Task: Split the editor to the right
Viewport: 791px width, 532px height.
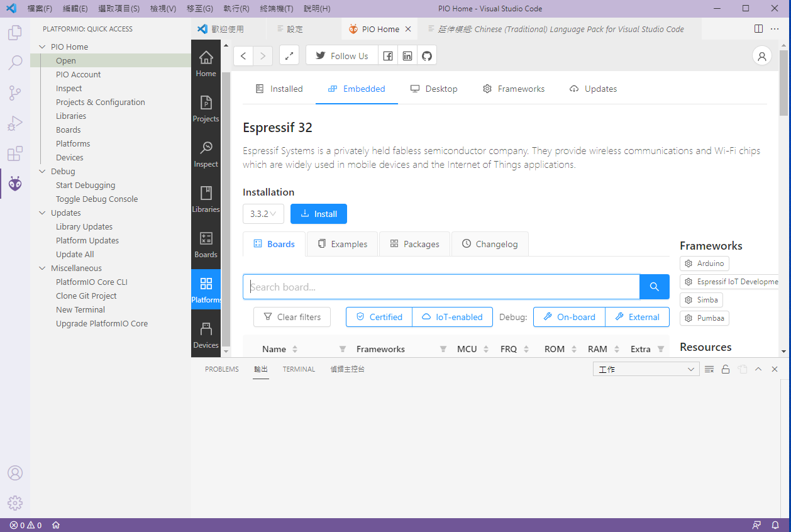Action: 758,29
